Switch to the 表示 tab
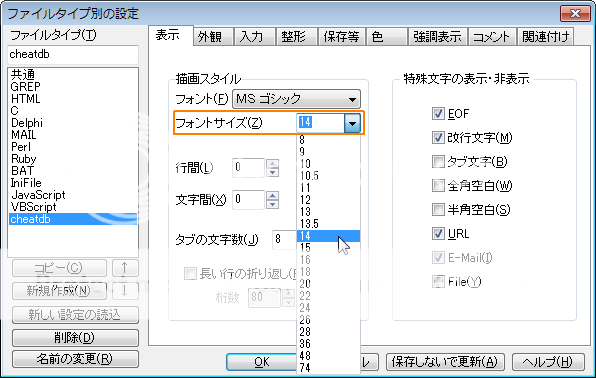 point(170,35)
